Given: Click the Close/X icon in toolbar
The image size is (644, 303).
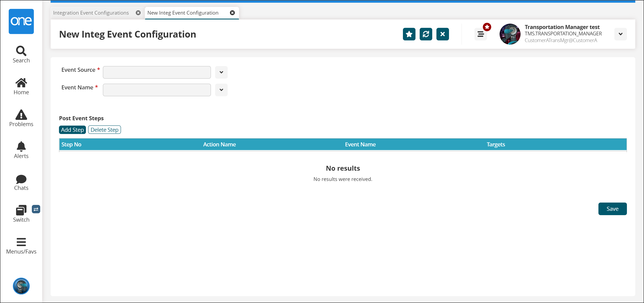Looking at the screenshot, I should tap(443, 34).
